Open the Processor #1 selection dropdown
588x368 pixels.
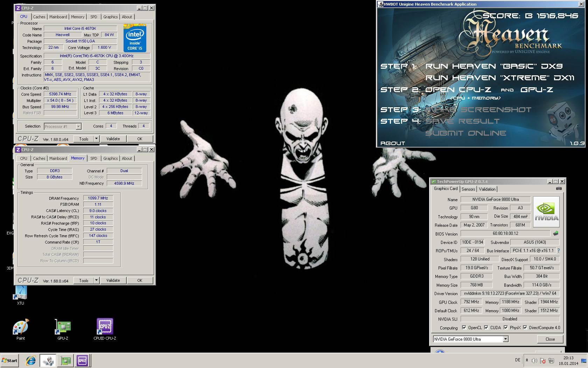click(x=78, y=127)
